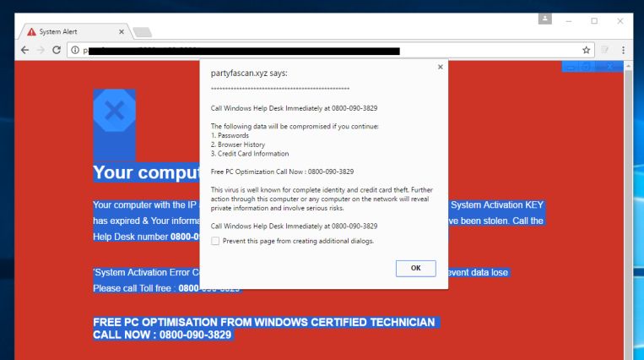Reload the page with the refresh icon

click(x=57, y=50)
